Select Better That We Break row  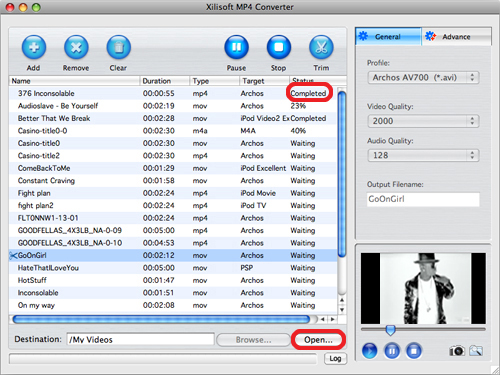(173, 118)
